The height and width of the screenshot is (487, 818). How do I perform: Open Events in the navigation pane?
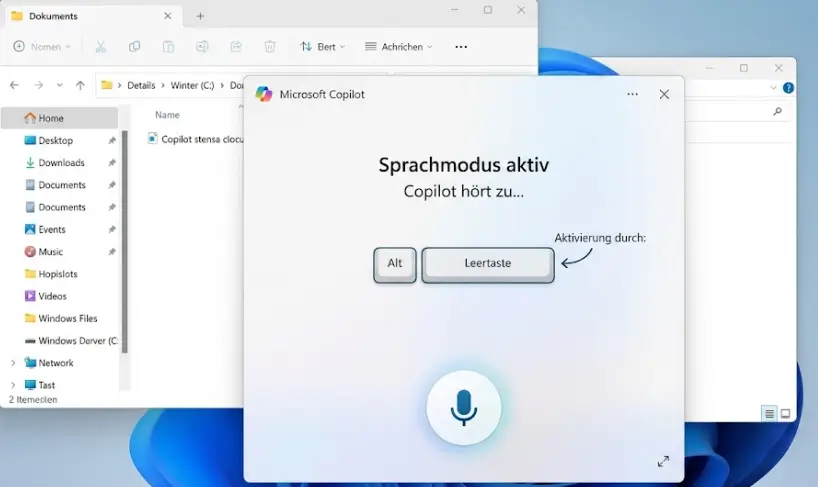[52, 229]
